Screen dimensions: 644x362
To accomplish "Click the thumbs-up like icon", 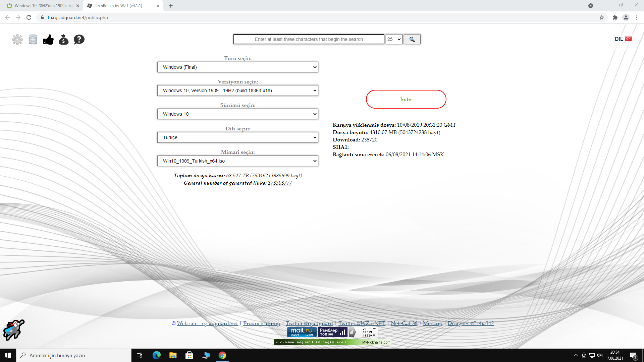I will click(48, 40).
